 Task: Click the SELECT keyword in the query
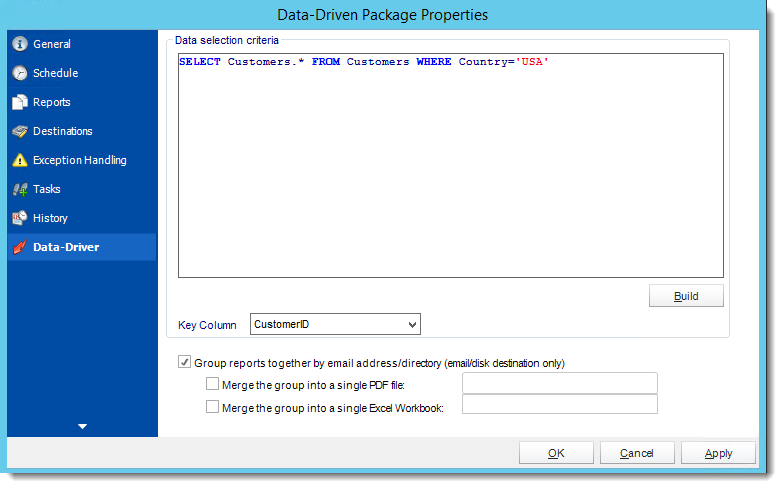pos(199,62)
